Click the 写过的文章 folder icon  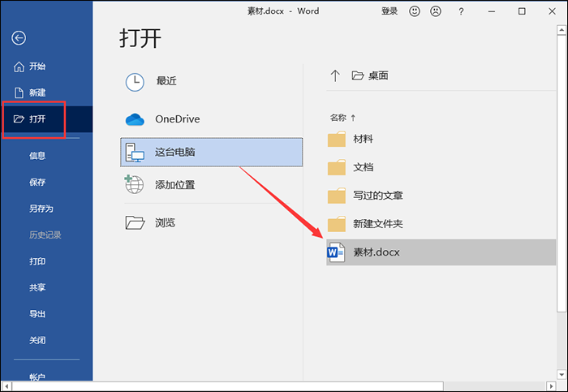click(337, 196)
